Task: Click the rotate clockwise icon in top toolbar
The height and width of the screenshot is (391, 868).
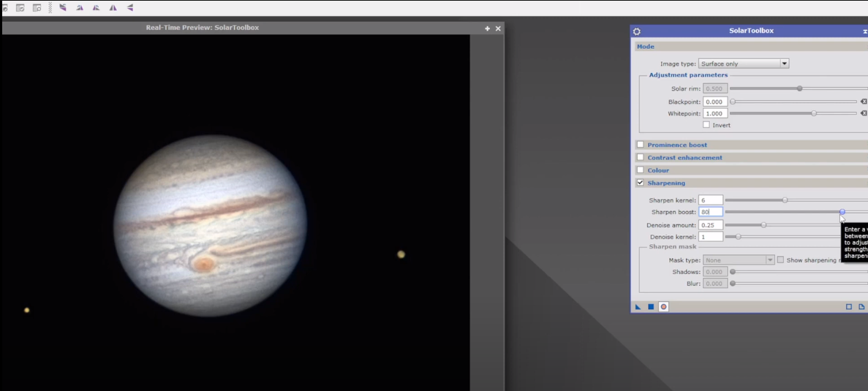Action: click(x=80, y=8)
